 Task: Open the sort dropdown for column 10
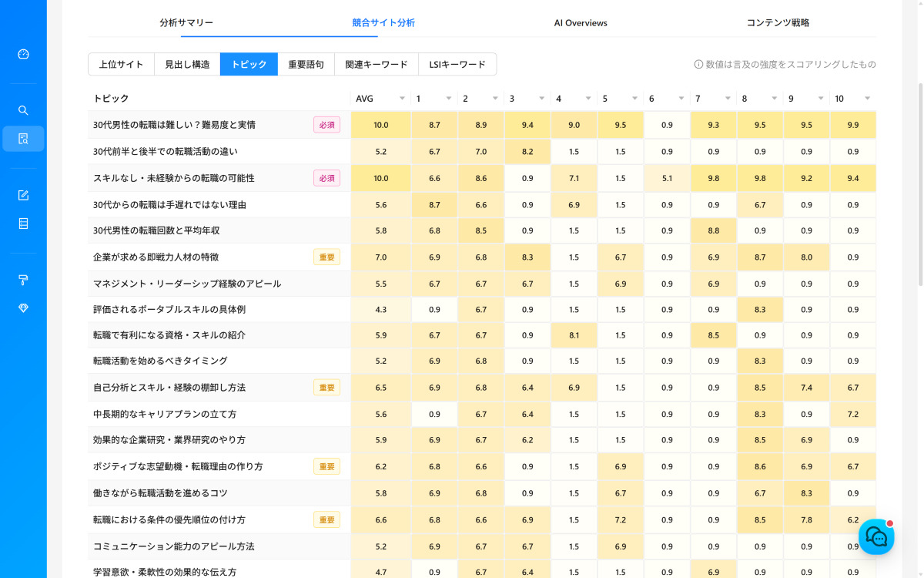point(867,98)
